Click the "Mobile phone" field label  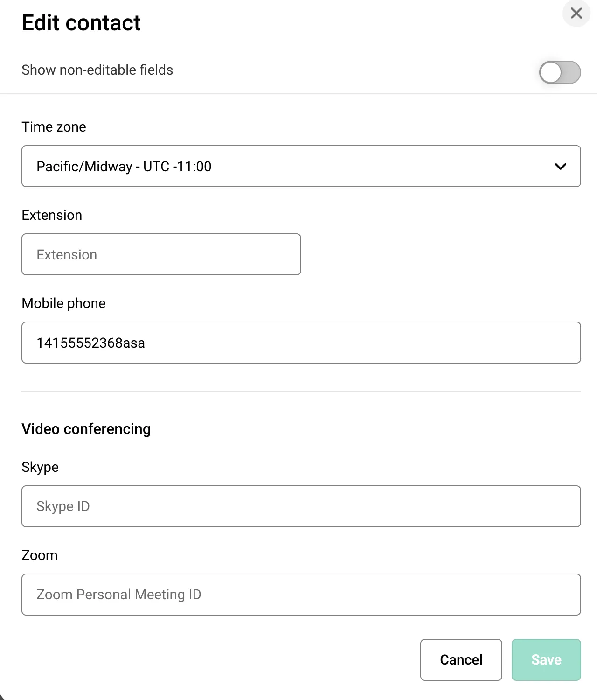click(64, 303)
